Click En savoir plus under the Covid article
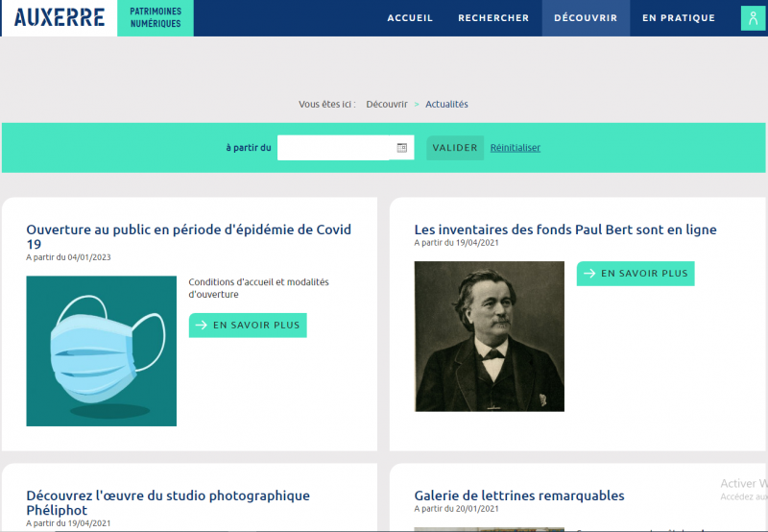 [x=248, y=326]
